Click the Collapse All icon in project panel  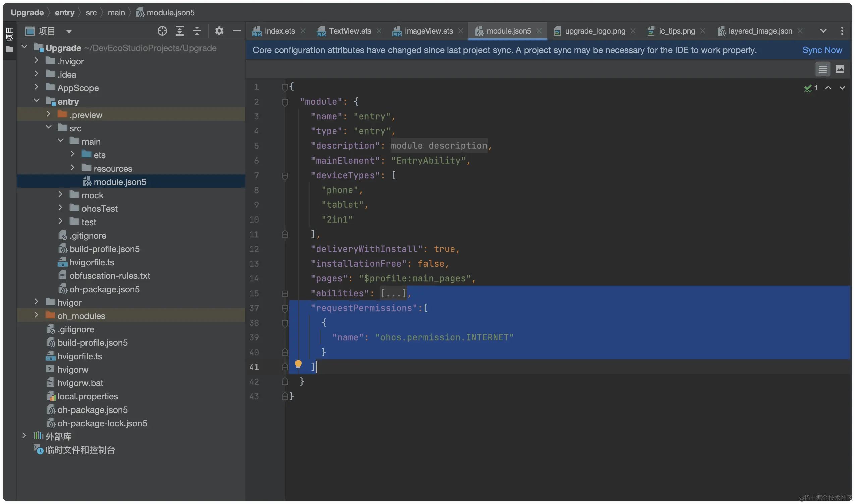pyautogui.click(x=197, y=31)
